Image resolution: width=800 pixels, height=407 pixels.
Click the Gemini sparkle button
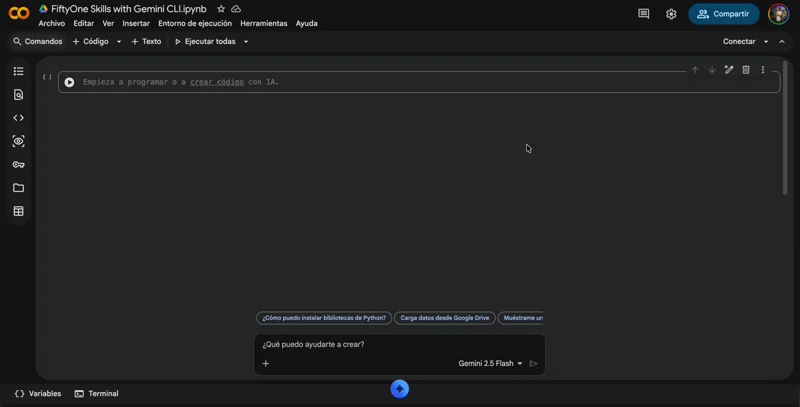pos(399,389)
